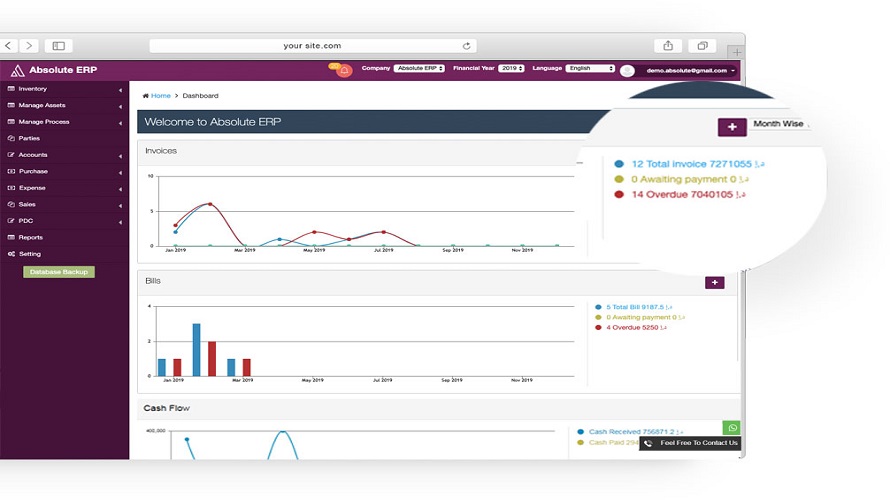The height and width of the screenshot is (500, 890).
Task: Expand the Accounts sidebar menu
Action: pyautogui.click(x=32, y=155)
